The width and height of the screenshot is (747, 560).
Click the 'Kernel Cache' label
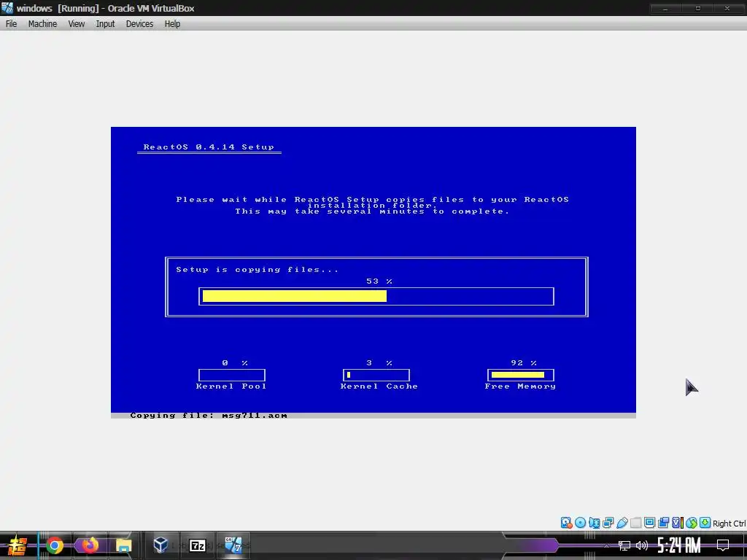tap(379, 386)
